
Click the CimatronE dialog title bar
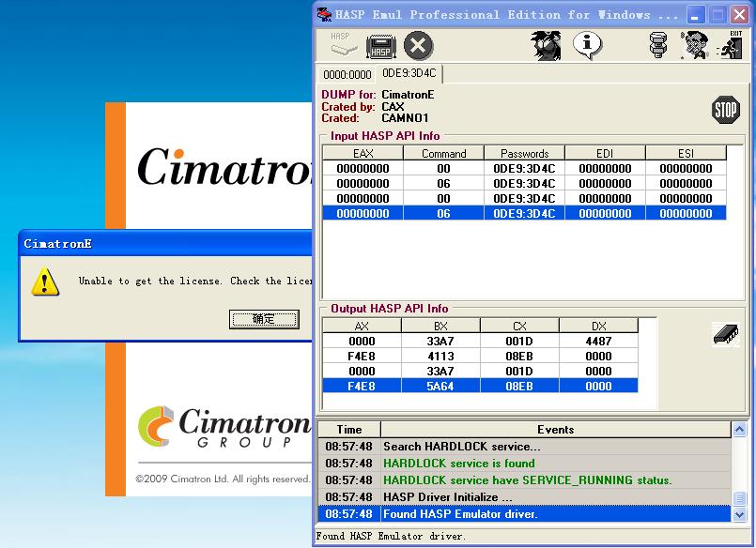pos(165,244)
